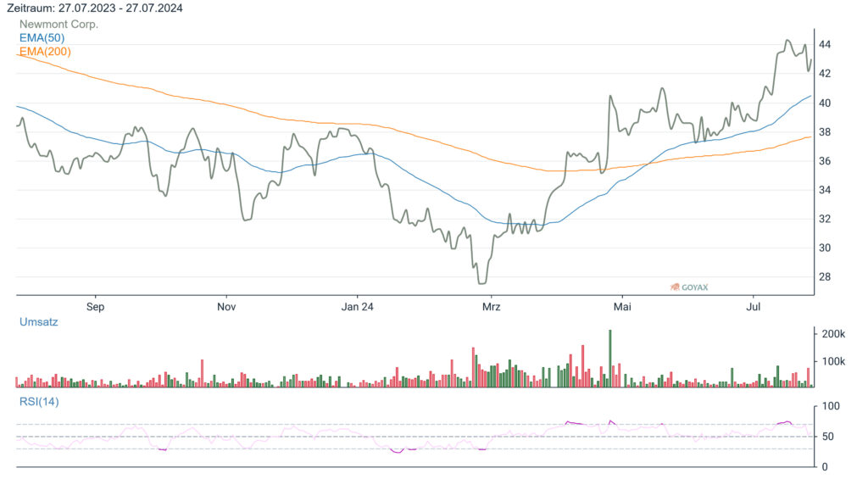The width and height of the screenshot is (868, 496).
Task: Collapse the RSI(14) indicator section
Action: 39,402
